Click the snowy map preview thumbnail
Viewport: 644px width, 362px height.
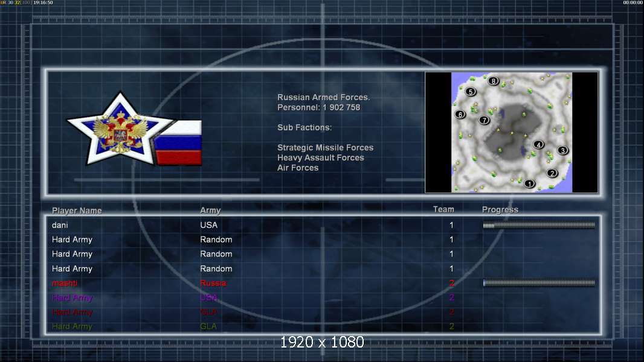pos(511,132)
